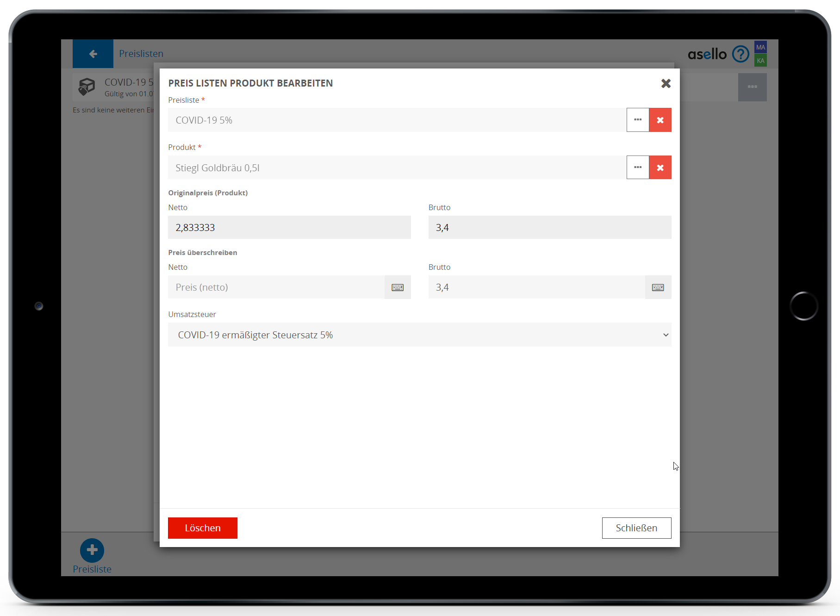Click the MA user badge

click(x=760, y=47)
